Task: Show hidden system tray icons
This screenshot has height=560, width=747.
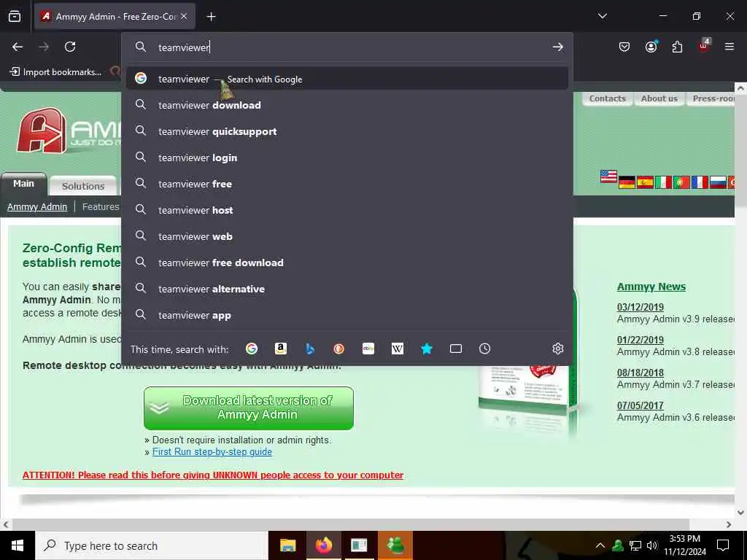Action: click(600, 545)
